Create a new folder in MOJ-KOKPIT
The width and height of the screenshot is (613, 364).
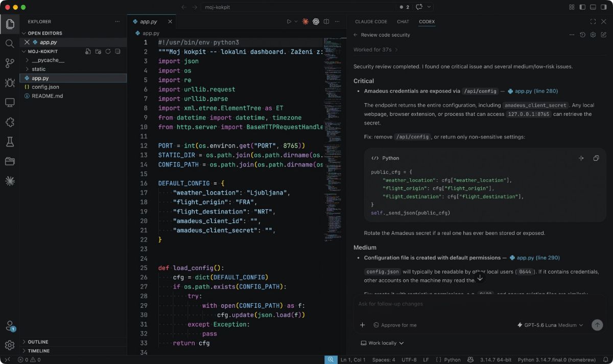[98, 52]
